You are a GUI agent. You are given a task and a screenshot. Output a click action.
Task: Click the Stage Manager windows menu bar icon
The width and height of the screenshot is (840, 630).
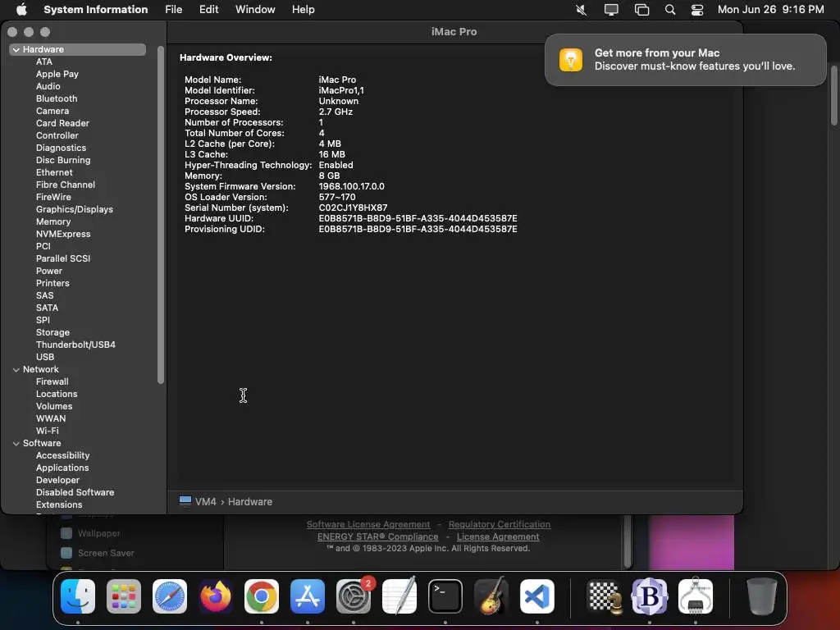coord(641,10)
